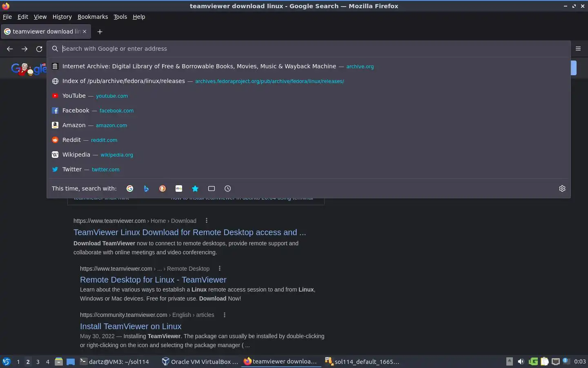Choose Internet Archive suggestion archive.org
The width and height of the screenshot is (588, 368).
click(309, 66)
